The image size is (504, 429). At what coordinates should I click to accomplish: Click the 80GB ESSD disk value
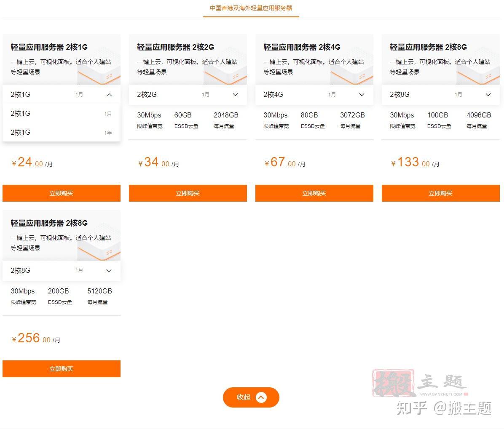[309, 115]
